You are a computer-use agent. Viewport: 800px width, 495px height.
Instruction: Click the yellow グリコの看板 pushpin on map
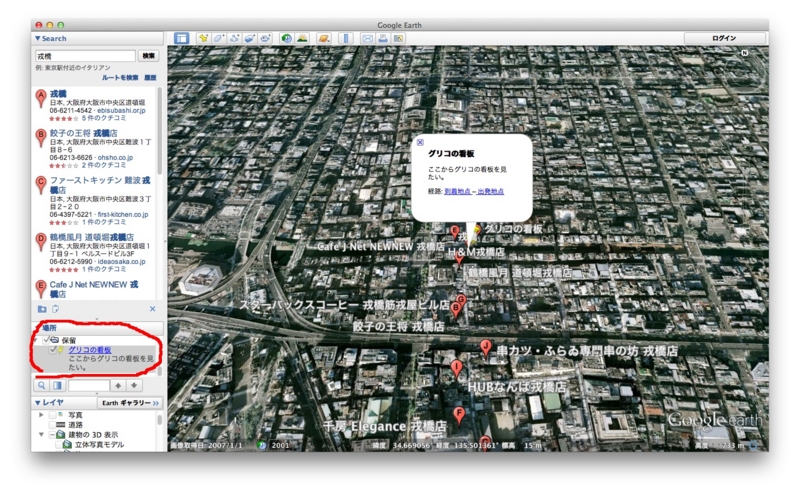coord(477,231)
